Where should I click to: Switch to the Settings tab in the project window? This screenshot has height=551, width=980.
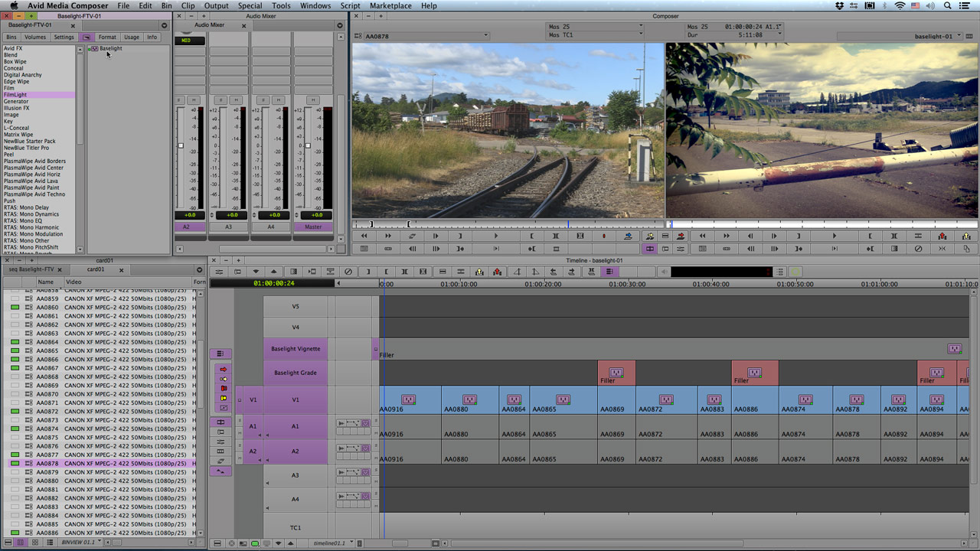64,37
